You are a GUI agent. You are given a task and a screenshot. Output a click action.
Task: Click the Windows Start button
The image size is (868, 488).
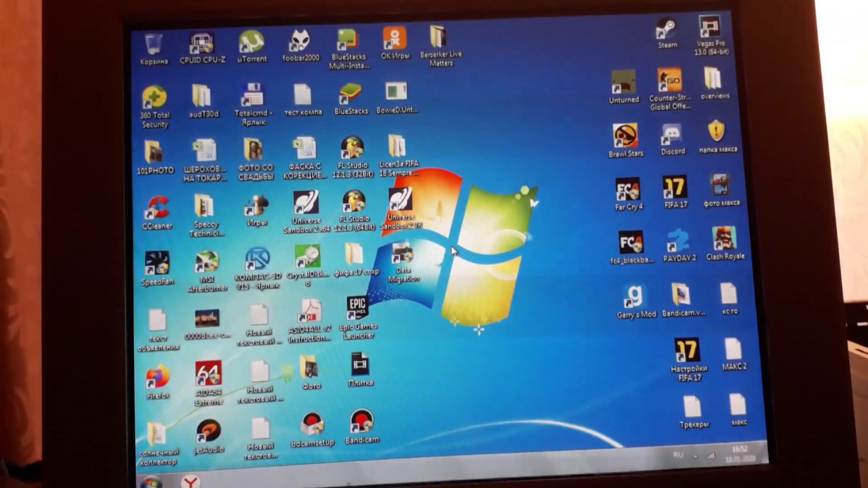click(x=151, y=482)
